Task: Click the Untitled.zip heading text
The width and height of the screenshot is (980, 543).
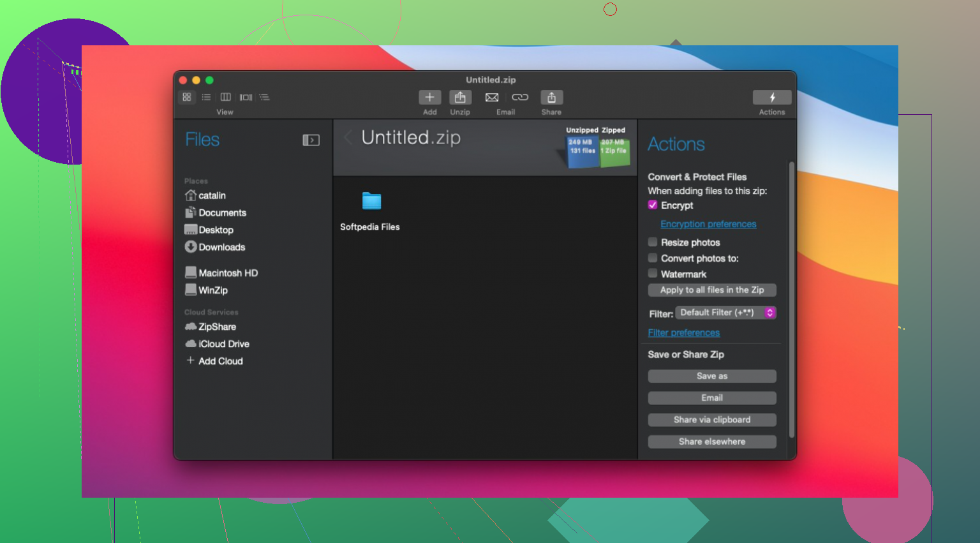Action: click(x=411, y=137)
